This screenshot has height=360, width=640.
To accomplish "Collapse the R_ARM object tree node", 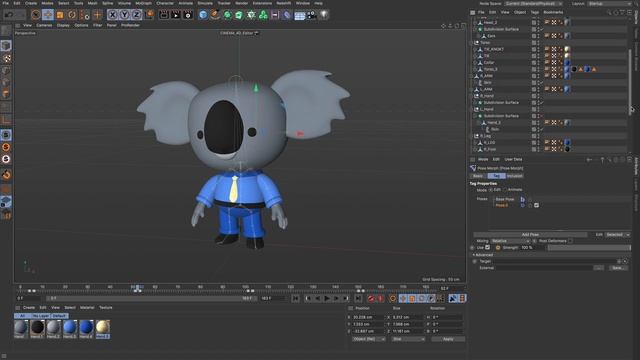I will 471,76.
